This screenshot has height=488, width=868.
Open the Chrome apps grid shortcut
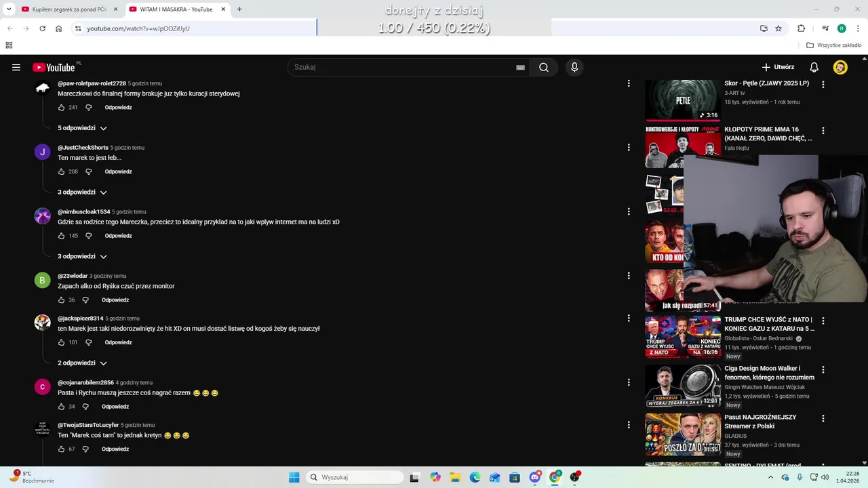[x=9, y=45]
